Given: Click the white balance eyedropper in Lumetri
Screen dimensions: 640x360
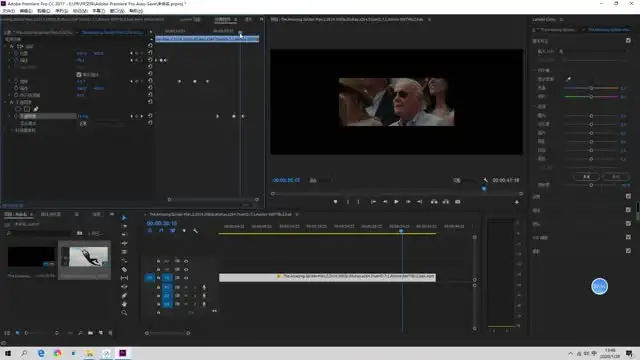Looking at the screenshot, I should (569, 79).
